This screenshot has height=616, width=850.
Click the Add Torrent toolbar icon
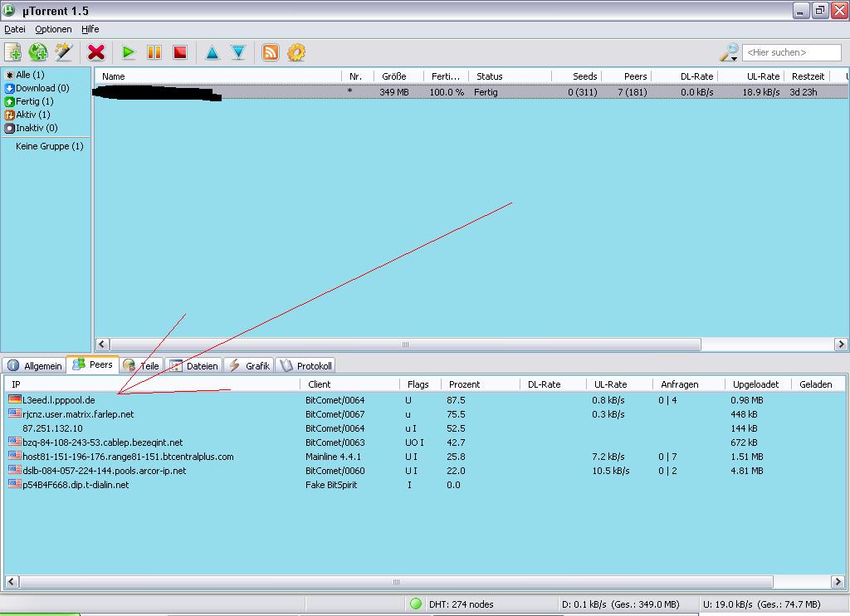click(12, 52)
